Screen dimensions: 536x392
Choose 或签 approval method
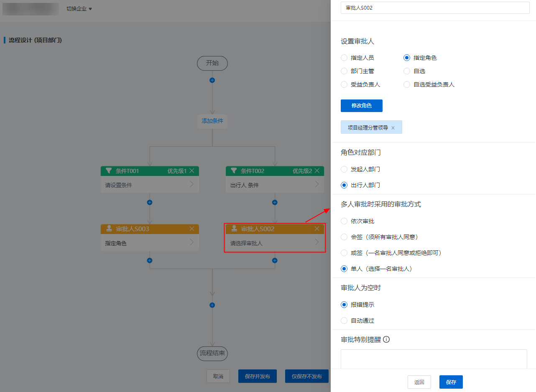pyautogui.click(x=344, y=253)
